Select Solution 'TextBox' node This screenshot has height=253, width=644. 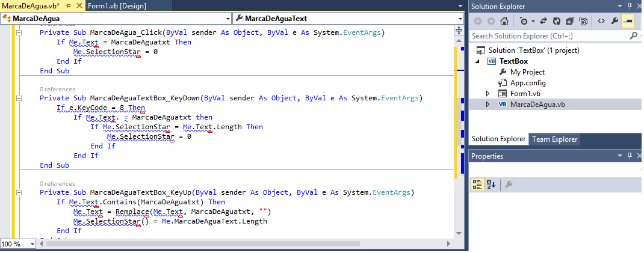[533, 50]
